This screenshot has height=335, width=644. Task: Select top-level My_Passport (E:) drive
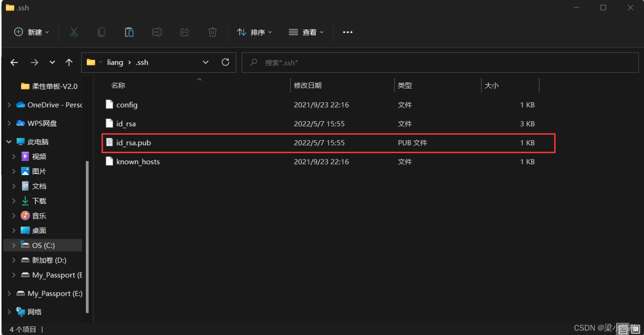point(49,293)
